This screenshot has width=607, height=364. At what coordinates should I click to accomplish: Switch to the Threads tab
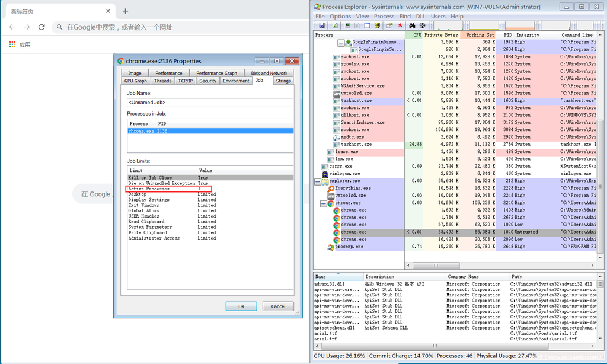[x=162, y=81]
